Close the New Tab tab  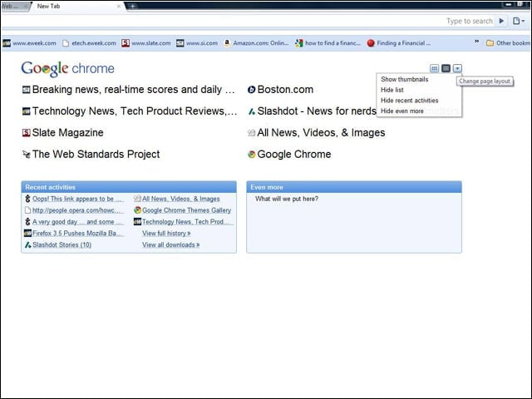point(119,6)
